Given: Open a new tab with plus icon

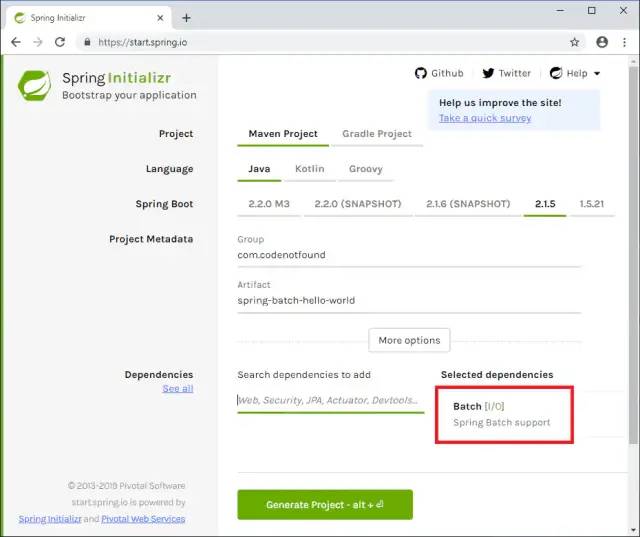Looking at the screenshot, I should point(187,18).
